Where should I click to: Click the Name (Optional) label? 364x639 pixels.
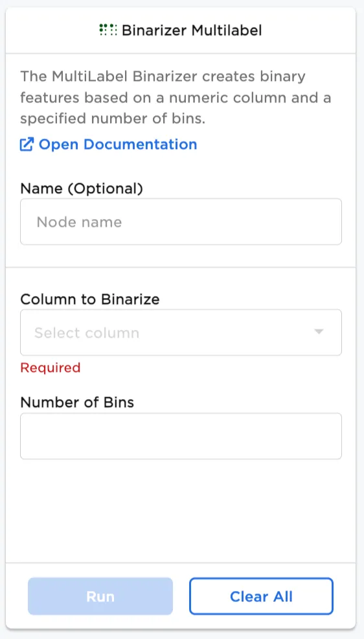coord(82,189)
